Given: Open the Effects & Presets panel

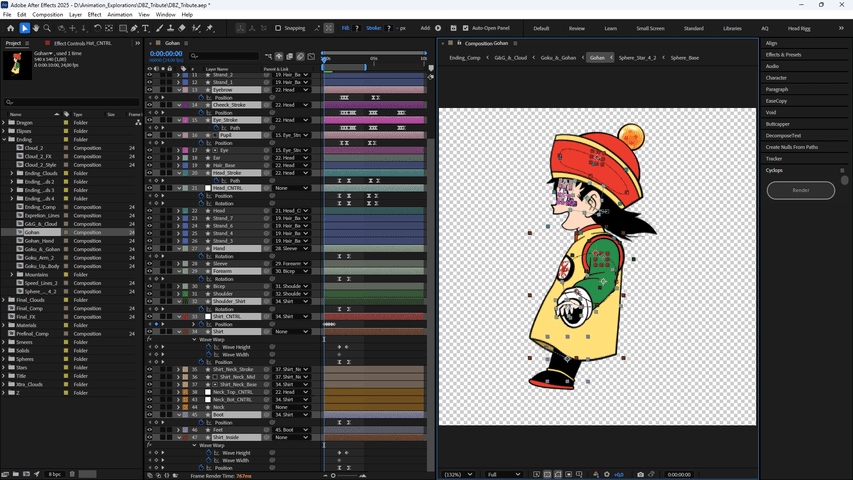Looking at the screenshot, I should click(x=783, y=54).
